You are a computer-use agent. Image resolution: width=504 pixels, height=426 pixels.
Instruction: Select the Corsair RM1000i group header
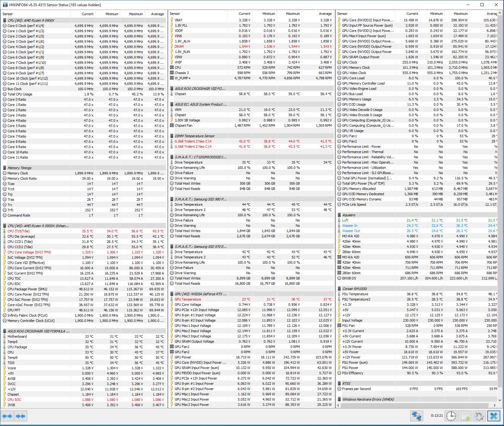417,289
